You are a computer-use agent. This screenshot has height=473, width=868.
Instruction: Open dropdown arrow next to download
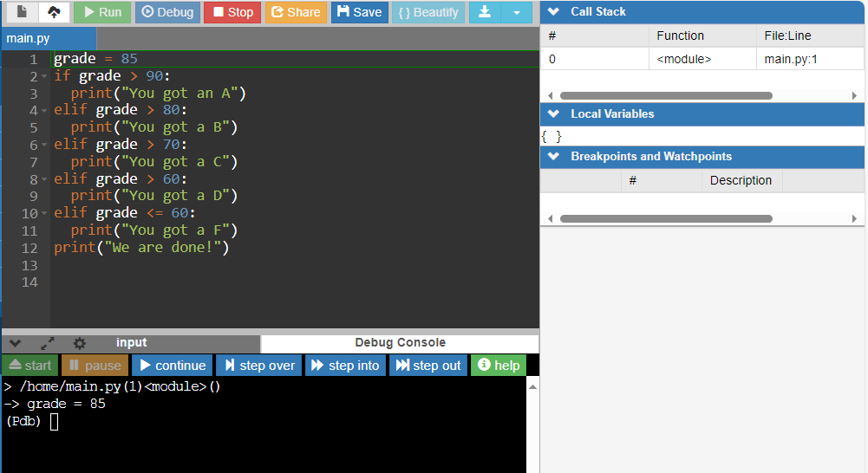517,12
